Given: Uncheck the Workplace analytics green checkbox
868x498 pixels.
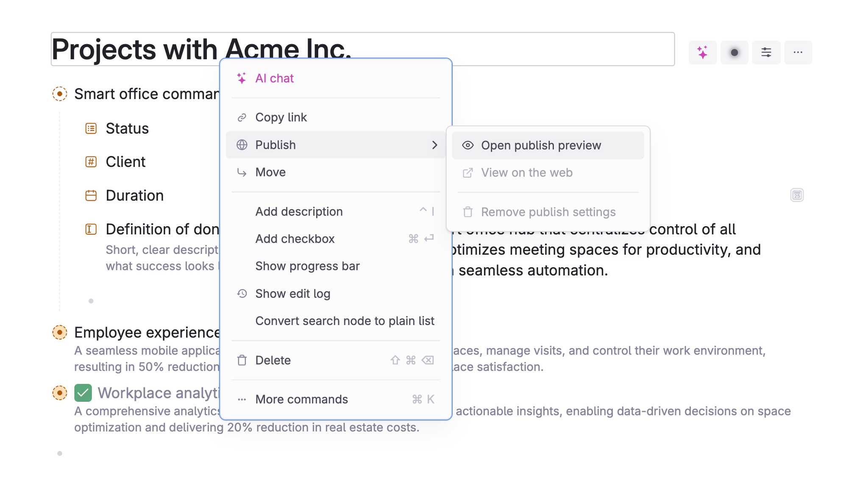Looking at the screenshot, I should click(83, 393).
